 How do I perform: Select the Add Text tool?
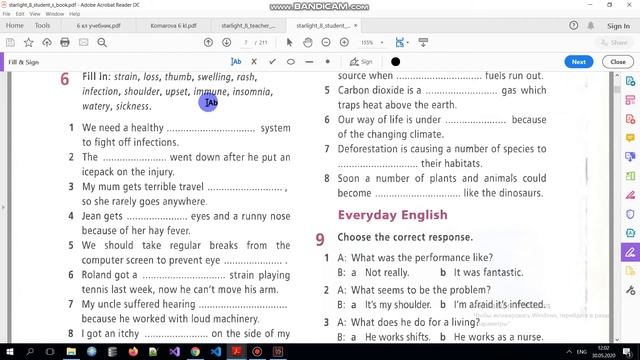pyautogui.click(x=236, y=62)
